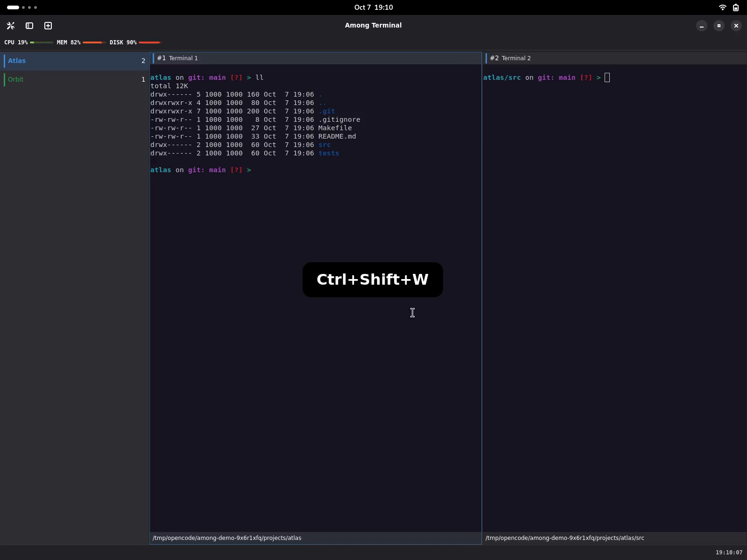This screenshot has width=747, height=560.
Task: Close the Among Terminal window
Action: (736, 26)
